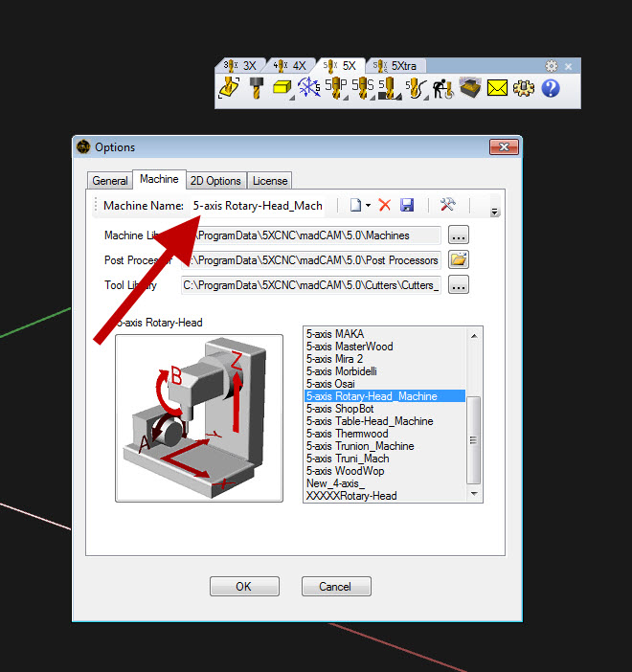
Task: Click the yellow stock box icon
Action: pyautogui.click(x=282, y=89)
